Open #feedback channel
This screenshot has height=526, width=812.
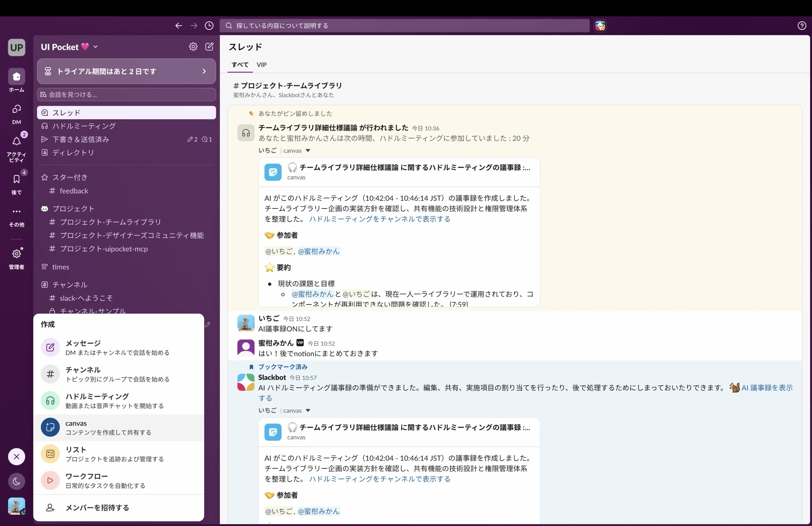coord(126,191)
